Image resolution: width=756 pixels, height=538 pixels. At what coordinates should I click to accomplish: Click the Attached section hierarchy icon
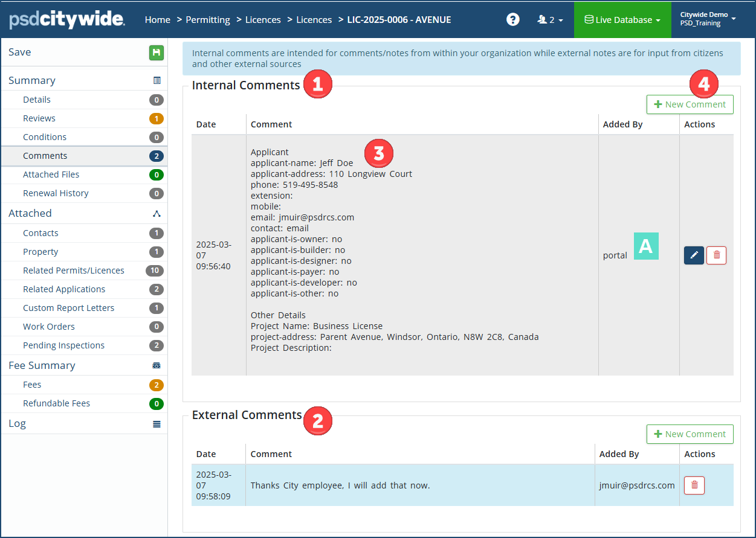[157, 213]
